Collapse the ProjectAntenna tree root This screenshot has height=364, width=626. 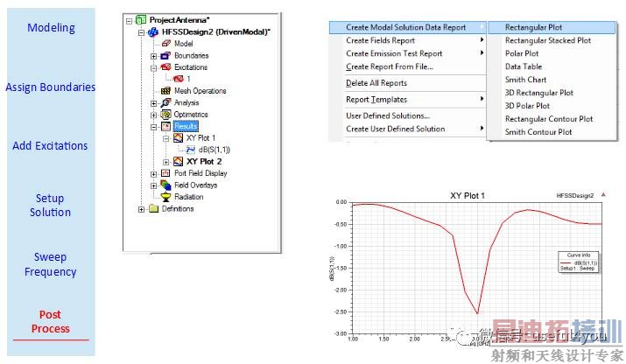[x=129, y=21]
